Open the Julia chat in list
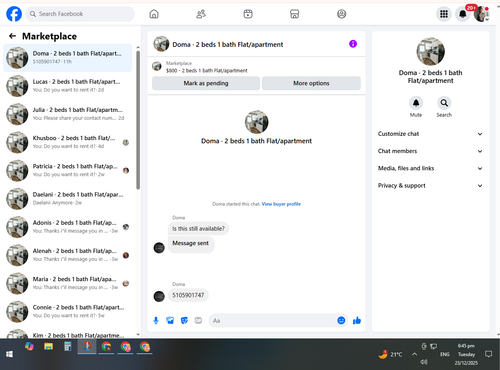 pyautogui.click(x=68, y=114)
